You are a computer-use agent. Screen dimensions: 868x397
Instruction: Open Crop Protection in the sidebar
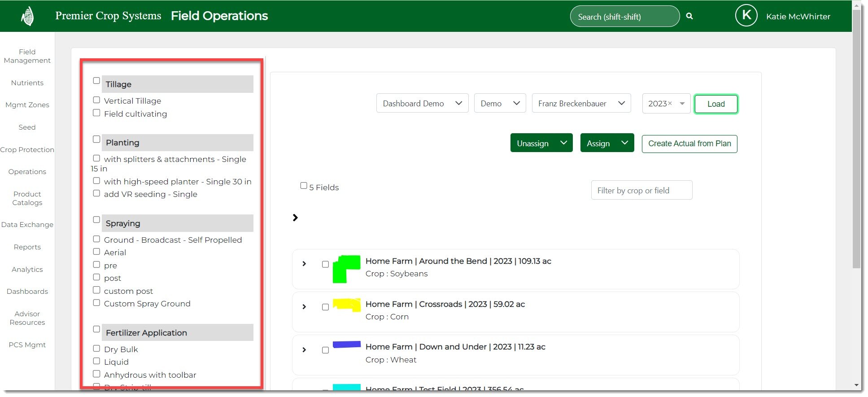pyautogui.click(x=27, y=150)
